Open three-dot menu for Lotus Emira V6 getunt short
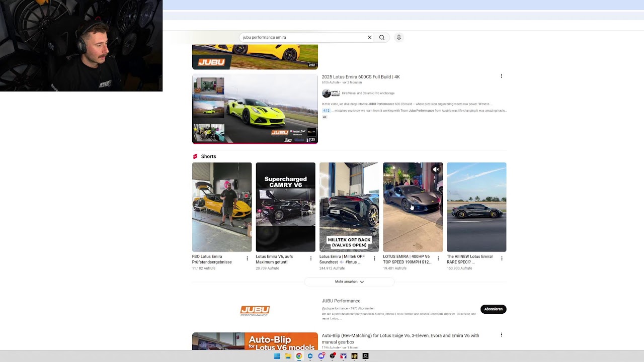Screen dimensions: 644x362 click(x=310, y=258)
